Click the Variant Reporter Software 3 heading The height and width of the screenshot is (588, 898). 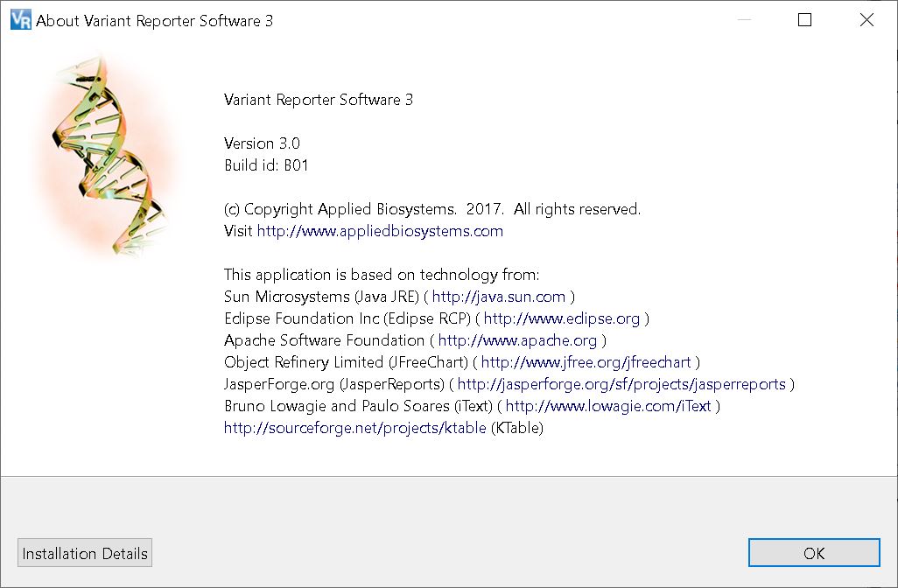click(x=319, y=100)
